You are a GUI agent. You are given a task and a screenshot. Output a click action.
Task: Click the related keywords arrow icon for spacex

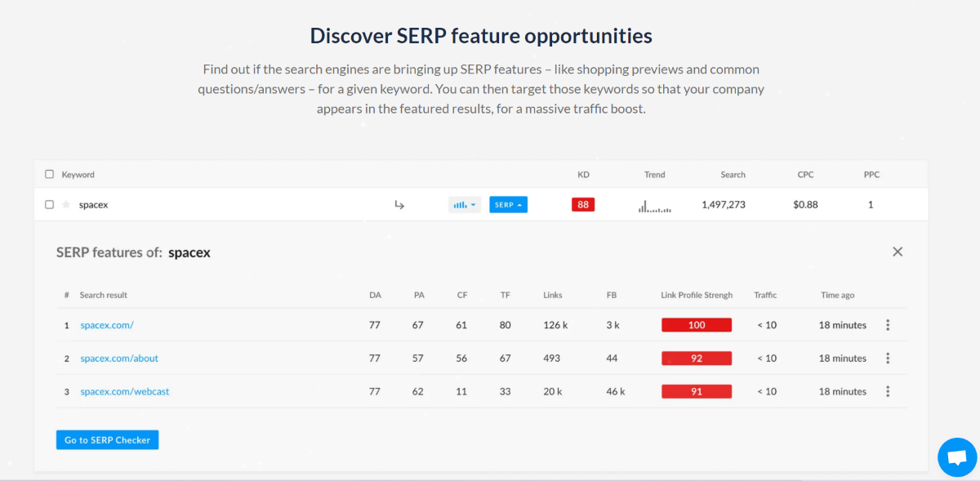pyautogui.click(x=399, y=205)
